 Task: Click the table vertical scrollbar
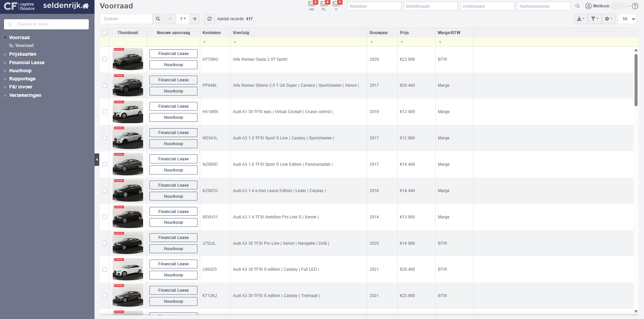(636, 80)
